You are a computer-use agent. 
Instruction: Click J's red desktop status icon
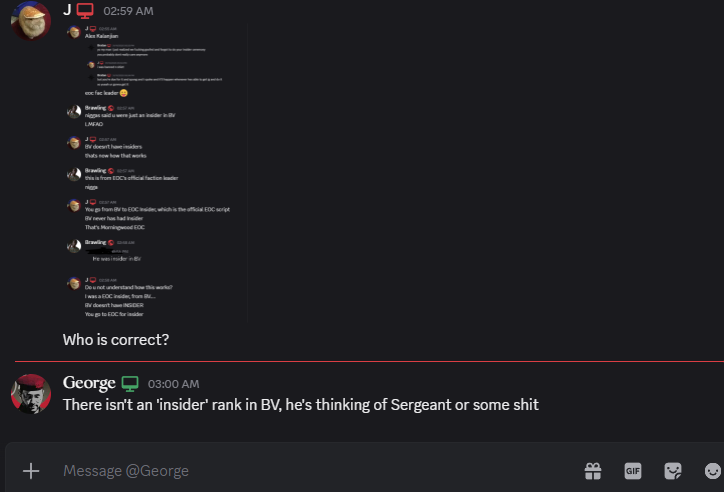coord(85,11)
